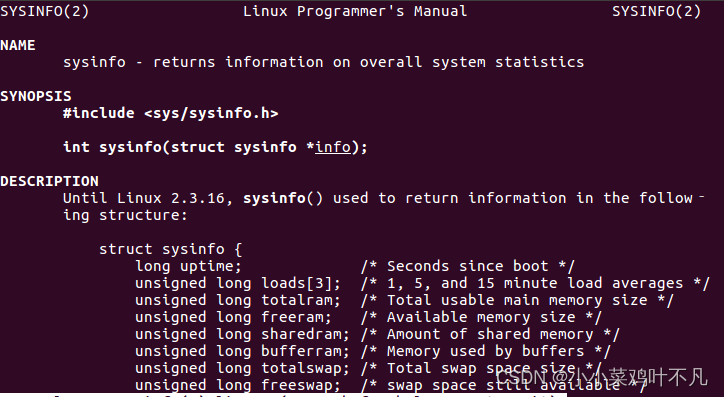Click the 'Available memory size' comment
The image size is (724, 397).
pyautogui.click(x=481, y=317)
